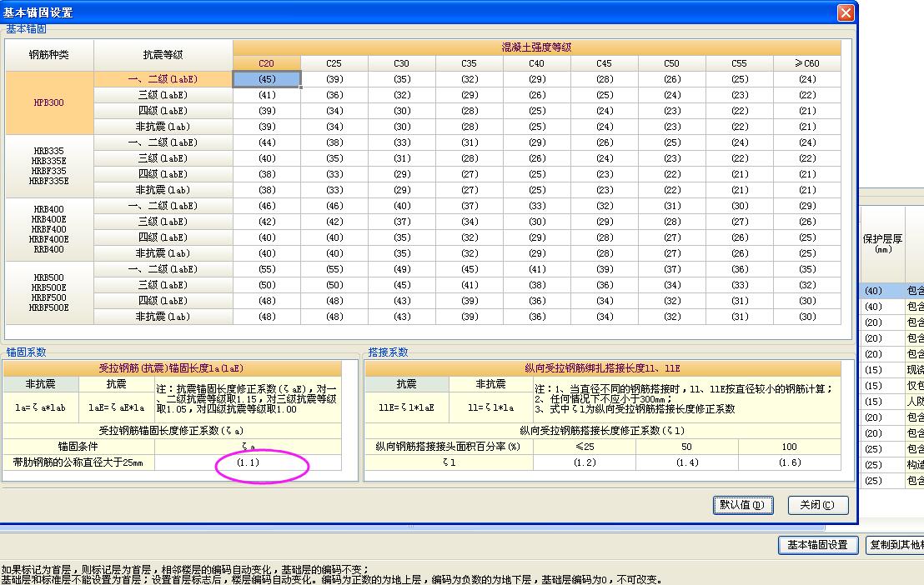This screenshot has width=924, height=585.
Task: Edit HRB500 三级 C55 value (33)
Action: pos(739,285)
